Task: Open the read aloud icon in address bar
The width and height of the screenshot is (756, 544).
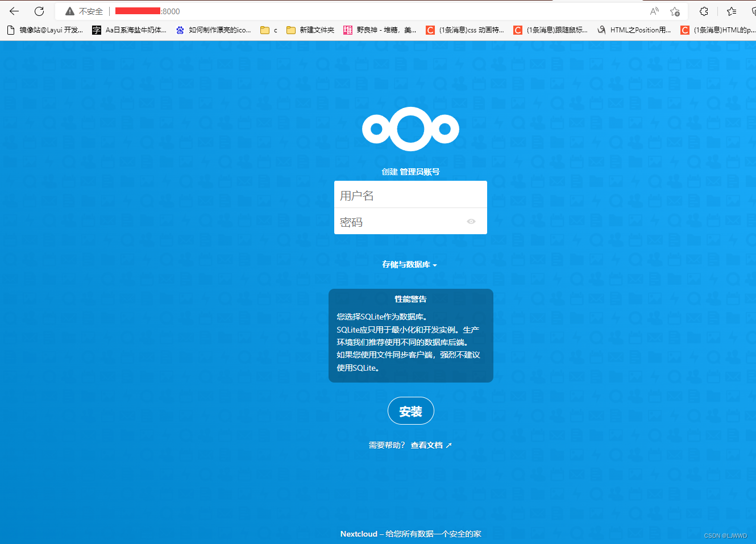Action: coord(655,11)
